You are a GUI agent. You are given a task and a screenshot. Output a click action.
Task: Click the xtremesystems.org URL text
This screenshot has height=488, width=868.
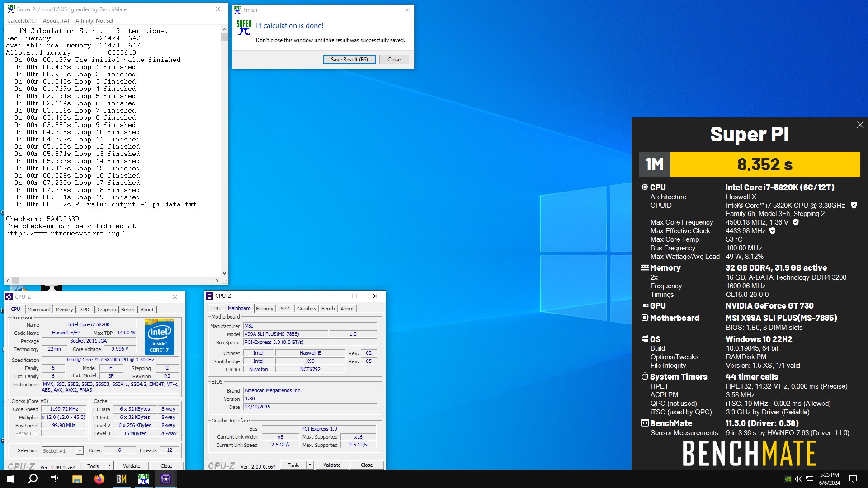(x=65, y=233)
